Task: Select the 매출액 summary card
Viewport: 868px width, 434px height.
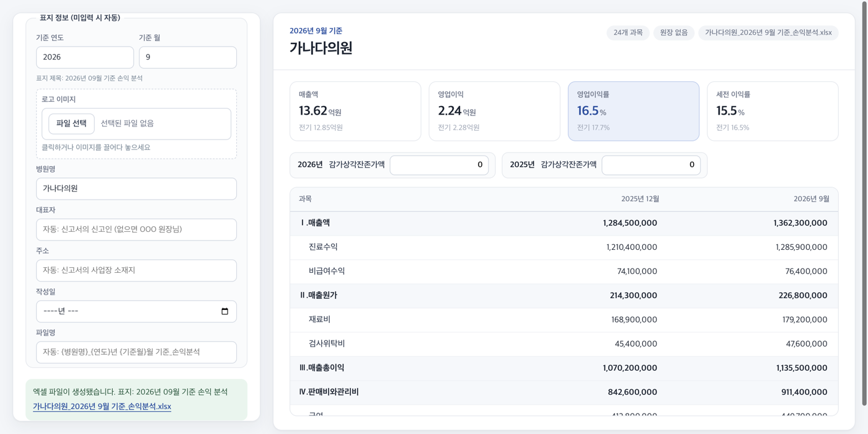Action: pyautogui.click(x=355, y=111)
